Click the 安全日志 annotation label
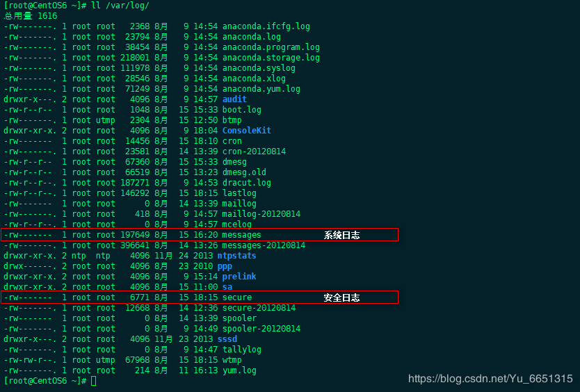The width and height of the screenshot is (580, 392). (x=341, y=298)
